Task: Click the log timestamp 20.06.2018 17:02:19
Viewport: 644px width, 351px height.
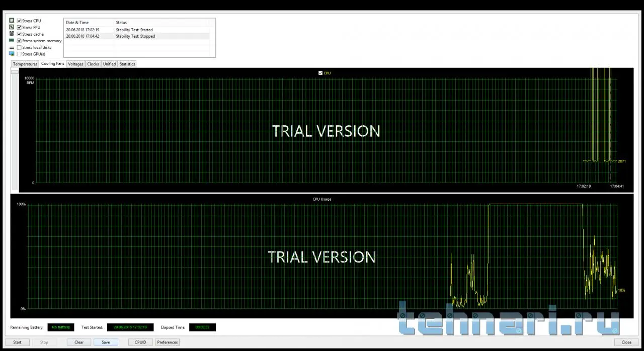Action: coord(83,30)
